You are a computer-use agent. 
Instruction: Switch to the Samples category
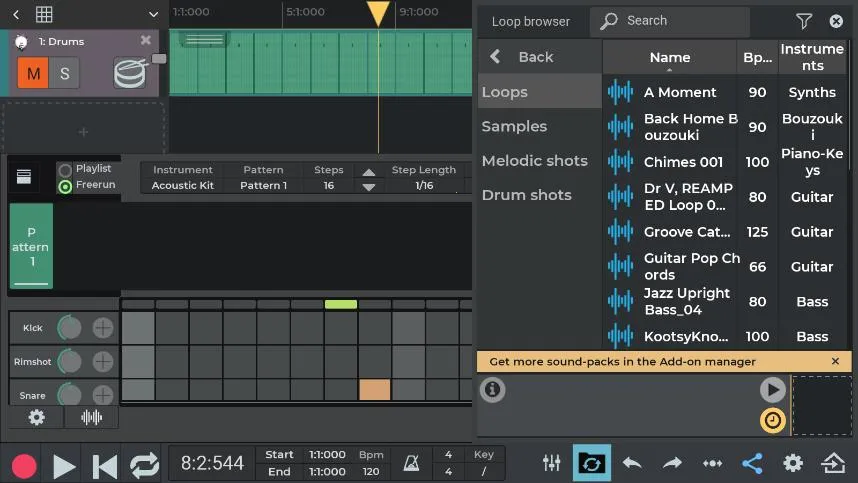pyautogui.click(x=514, y=126)
